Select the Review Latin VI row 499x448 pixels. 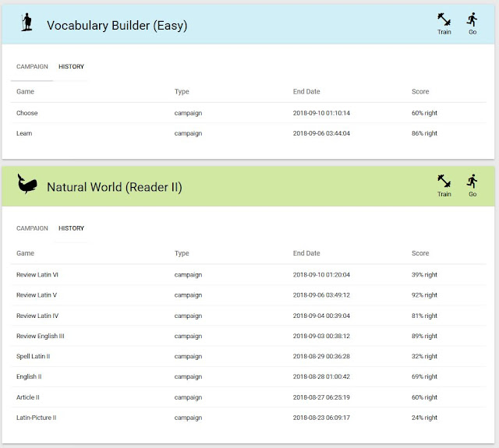(249, 275)
